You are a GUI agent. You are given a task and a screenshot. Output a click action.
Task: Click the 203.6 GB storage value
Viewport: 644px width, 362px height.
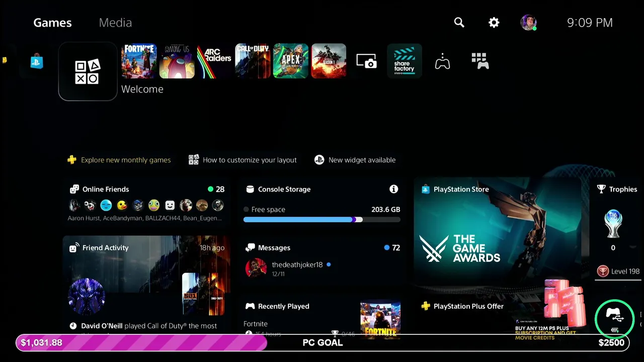click(x=385, y=209)
